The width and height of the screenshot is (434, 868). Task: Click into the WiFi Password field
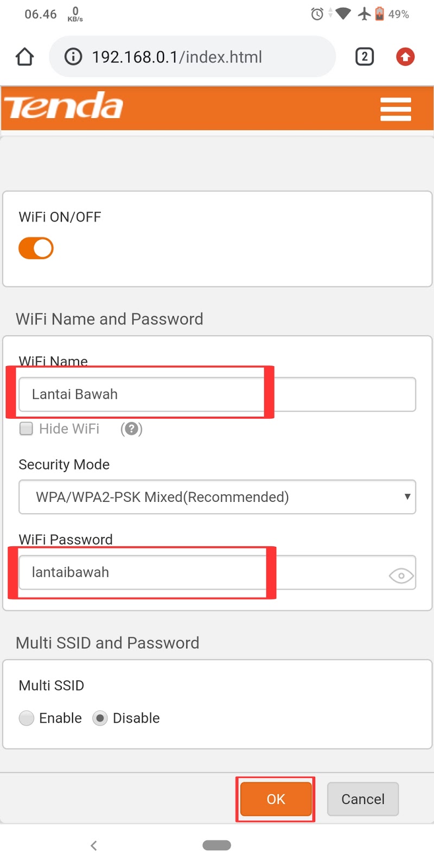click(201, 572)
